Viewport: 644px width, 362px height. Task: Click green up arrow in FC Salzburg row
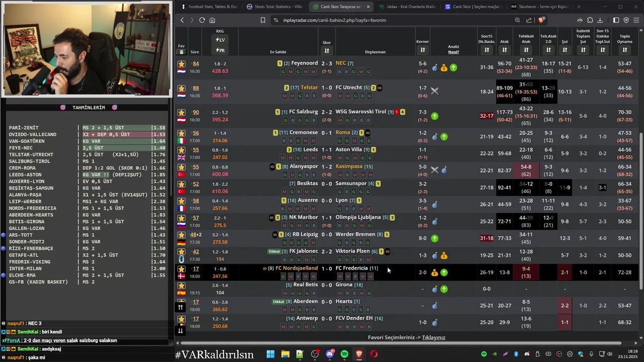click(435, 116)
